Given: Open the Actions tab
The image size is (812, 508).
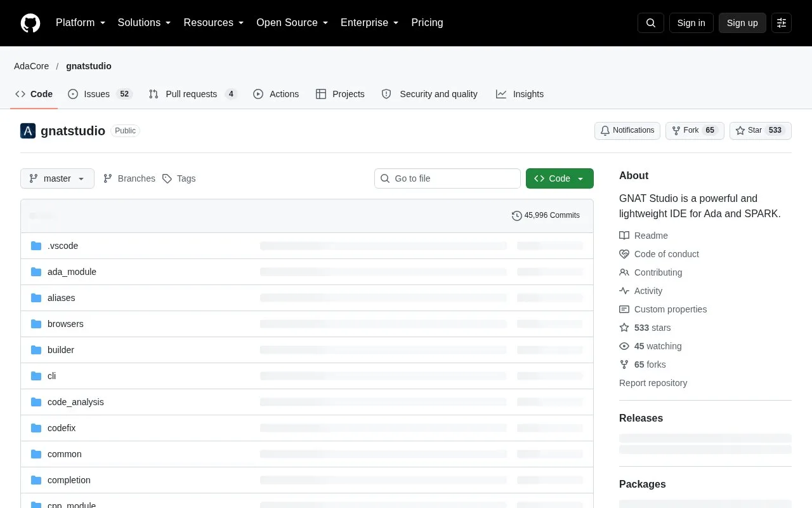Looking at the screenshot, I should 276,94.
